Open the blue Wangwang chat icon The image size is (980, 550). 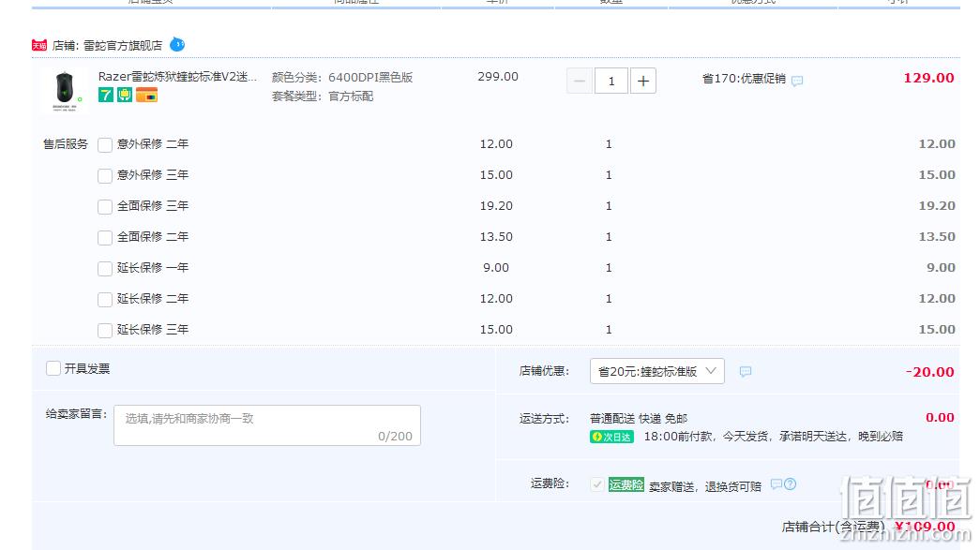tap(177, 44)
